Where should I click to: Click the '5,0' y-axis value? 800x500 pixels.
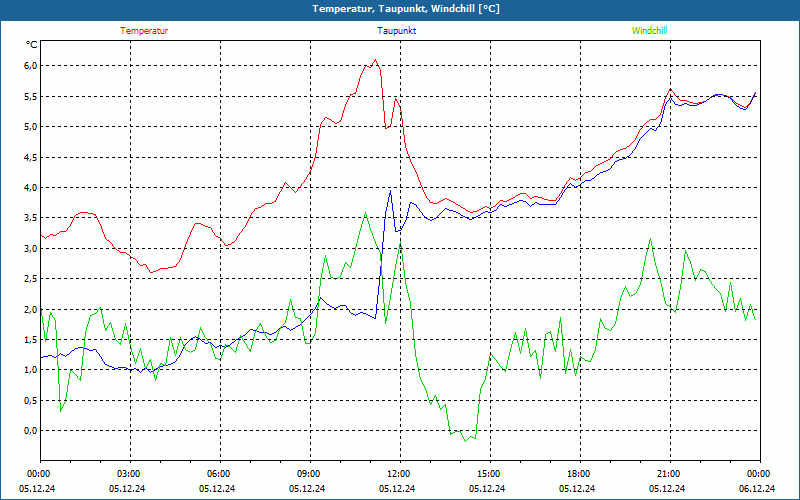pos(31,127)
